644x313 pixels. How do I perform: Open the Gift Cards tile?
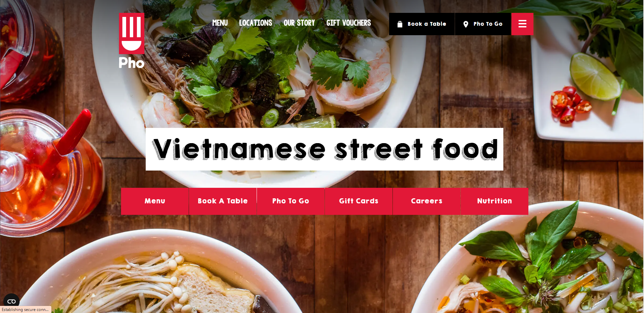point(359,201)
